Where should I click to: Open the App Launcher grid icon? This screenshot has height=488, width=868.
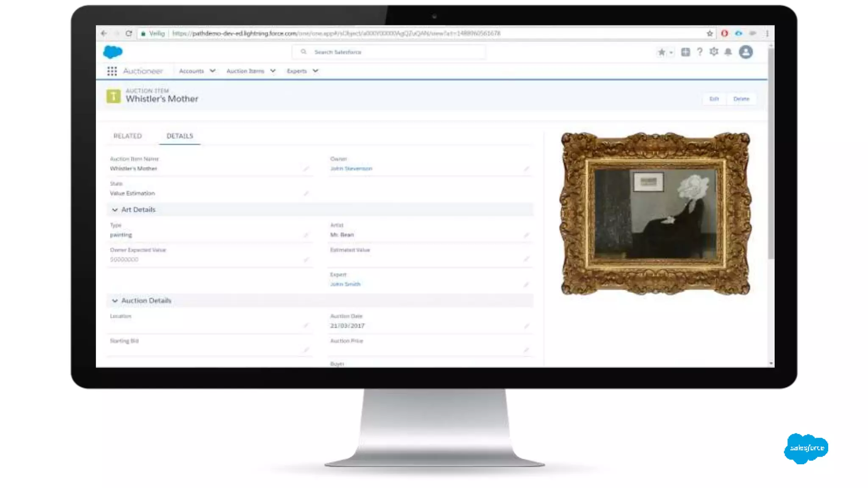(x=112, y=71)
